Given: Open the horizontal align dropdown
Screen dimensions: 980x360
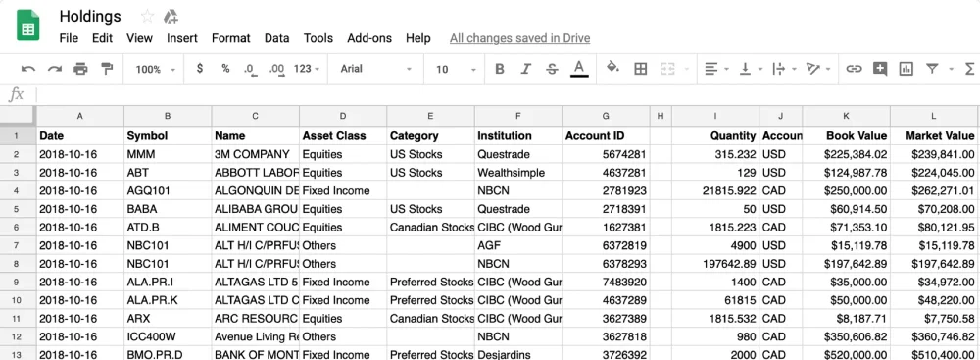Looking at the screenshot, I should 717,69.
